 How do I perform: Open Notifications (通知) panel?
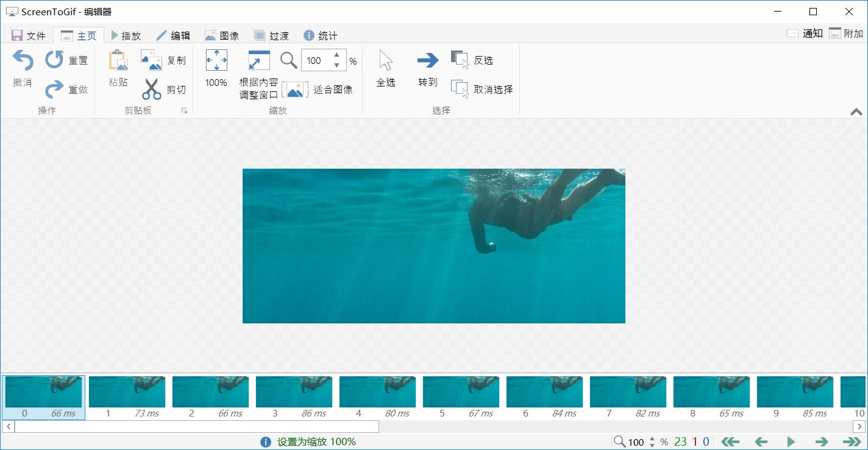coord(806,33)
